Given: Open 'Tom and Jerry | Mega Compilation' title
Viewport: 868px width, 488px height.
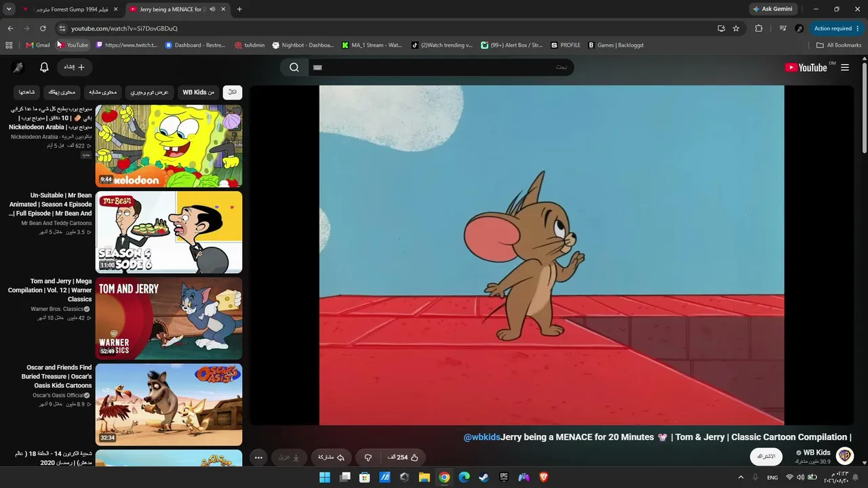Looking at the screenshot, I should pyautogui.click(x=50, y=290).
